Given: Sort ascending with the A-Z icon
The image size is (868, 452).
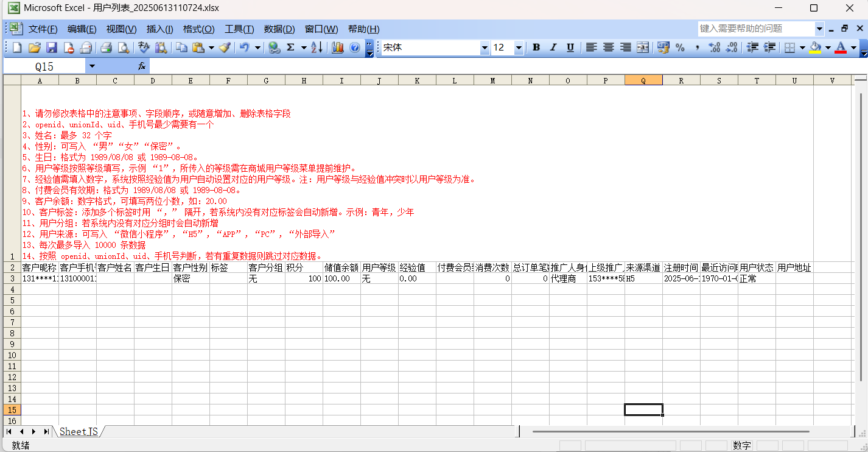Looking at the screenshot, I should tap(317, 48).
